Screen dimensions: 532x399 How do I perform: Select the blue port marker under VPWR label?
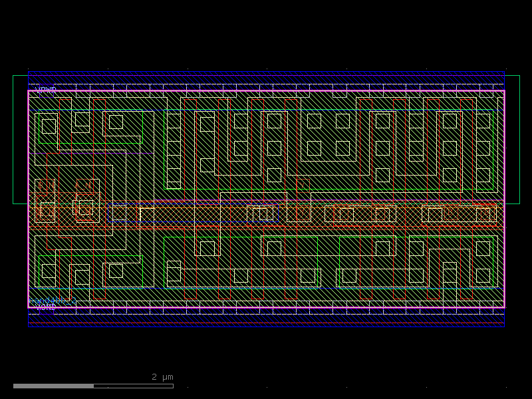(x=47, y=95)
